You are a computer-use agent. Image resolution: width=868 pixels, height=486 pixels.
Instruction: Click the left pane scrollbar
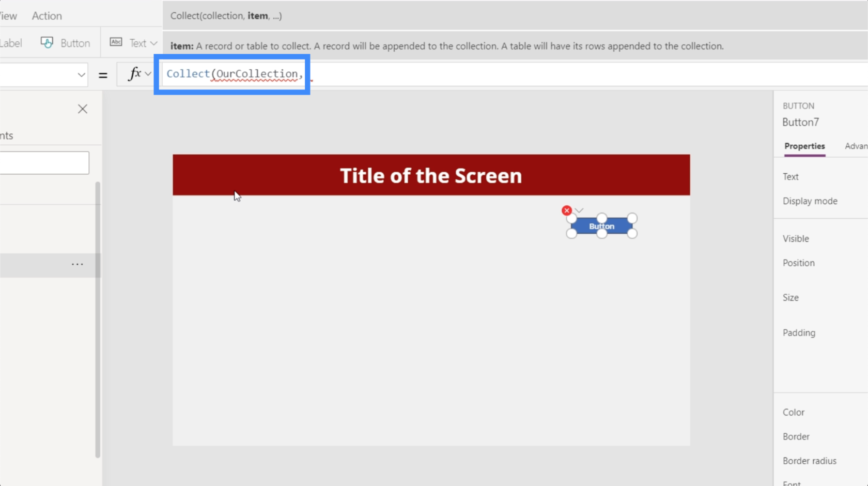click(x=98, y=320)
